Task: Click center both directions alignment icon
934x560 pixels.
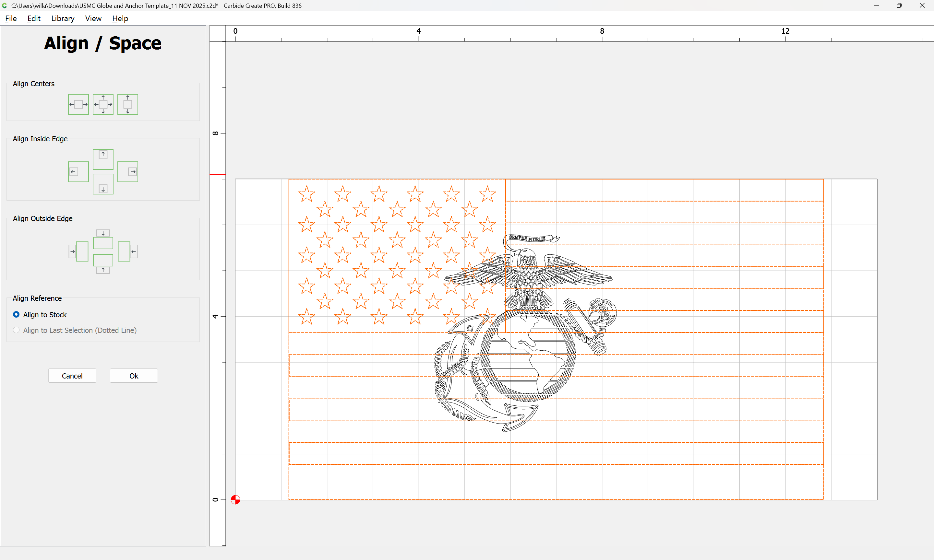Action: (x=103, y=104)
